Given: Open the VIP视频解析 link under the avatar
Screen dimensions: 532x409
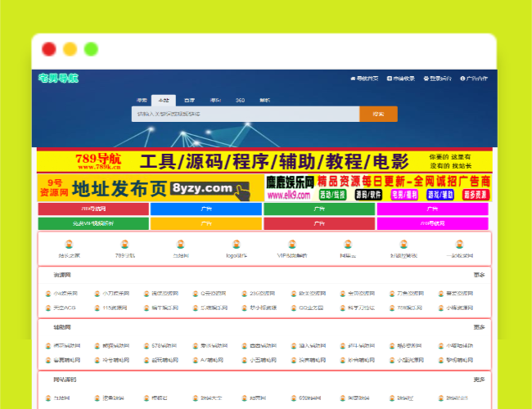Looking at the screenshot, I should [x=292, y=256].
